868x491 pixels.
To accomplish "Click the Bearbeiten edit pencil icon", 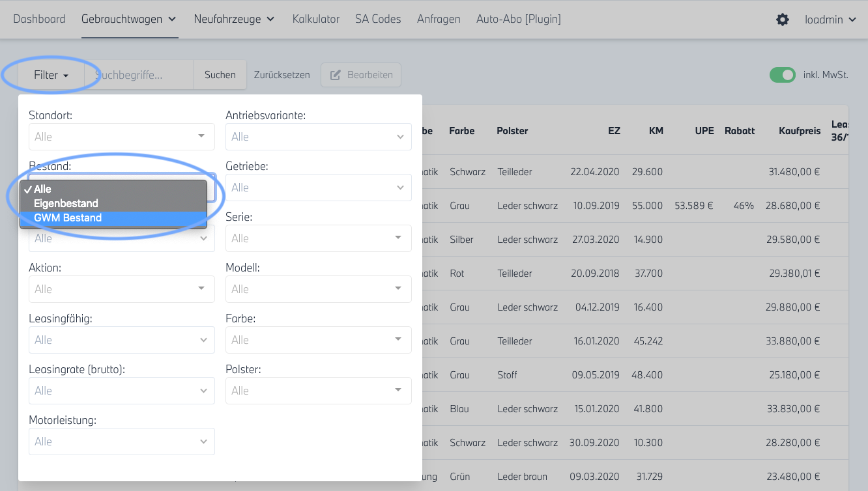I will click(x=336, y=75).
